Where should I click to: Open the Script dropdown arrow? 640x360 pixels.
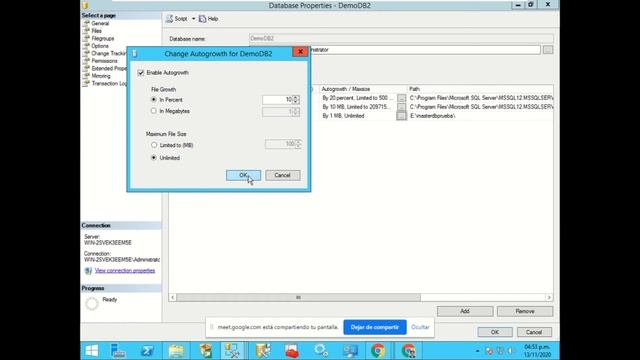193,19
